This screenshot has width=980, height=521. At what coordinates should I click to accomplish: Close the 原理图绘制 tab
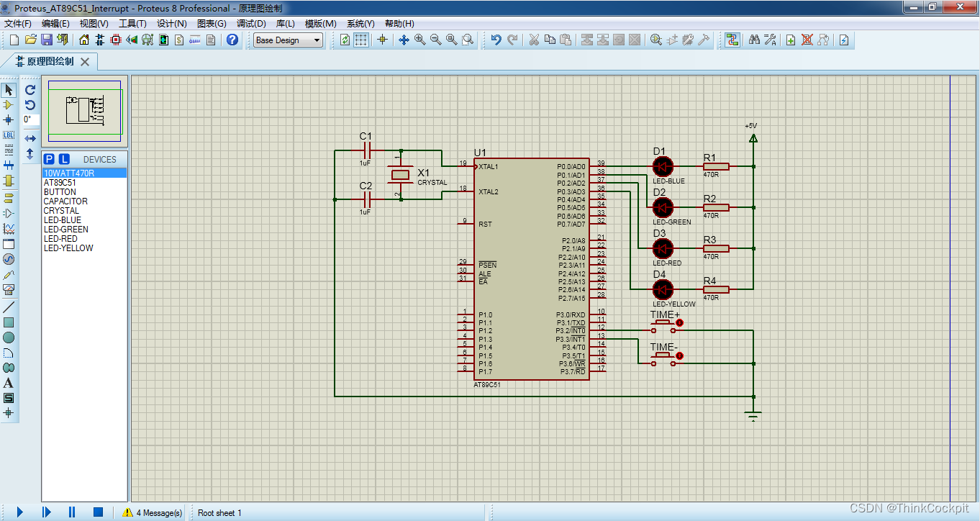(84, 62)
